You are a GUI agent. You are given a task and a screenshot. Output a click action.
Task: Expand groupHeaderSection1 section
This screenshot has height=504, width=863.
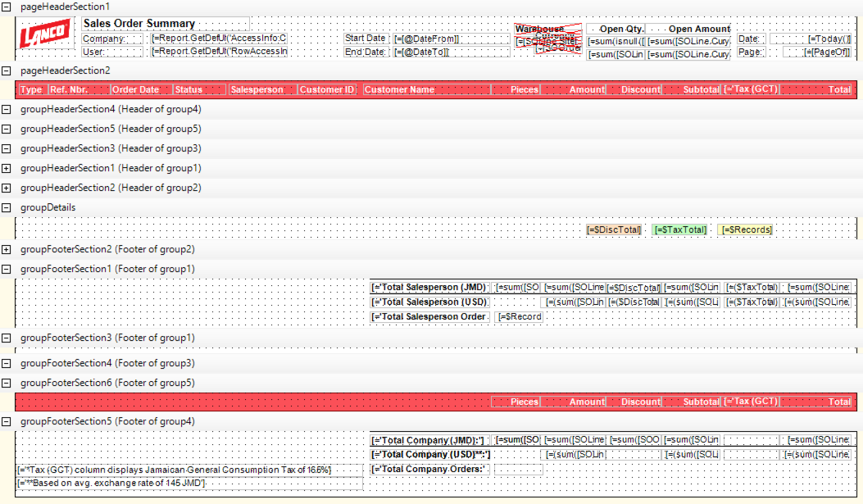[x=7, y=169]
